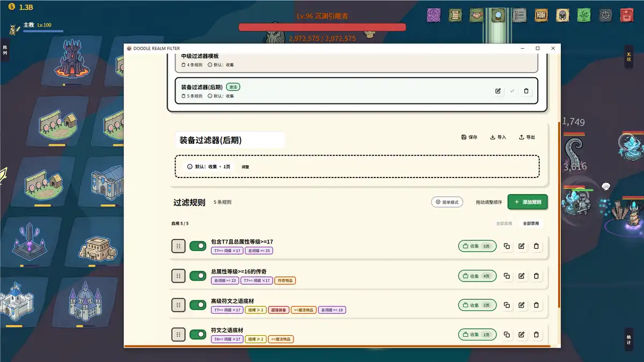Edit the 高级符文之语底材 rule

(x=521, y=305)
